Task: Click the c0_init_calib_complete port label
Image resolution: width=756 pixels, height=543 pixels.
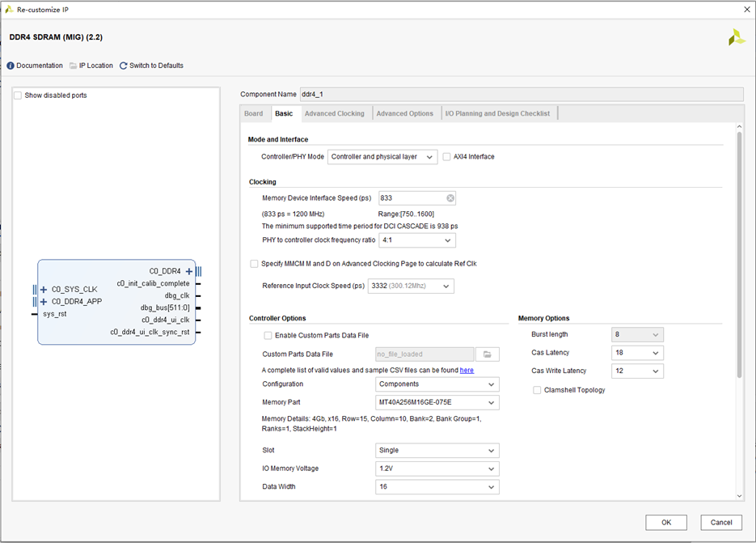Action: 154,283
